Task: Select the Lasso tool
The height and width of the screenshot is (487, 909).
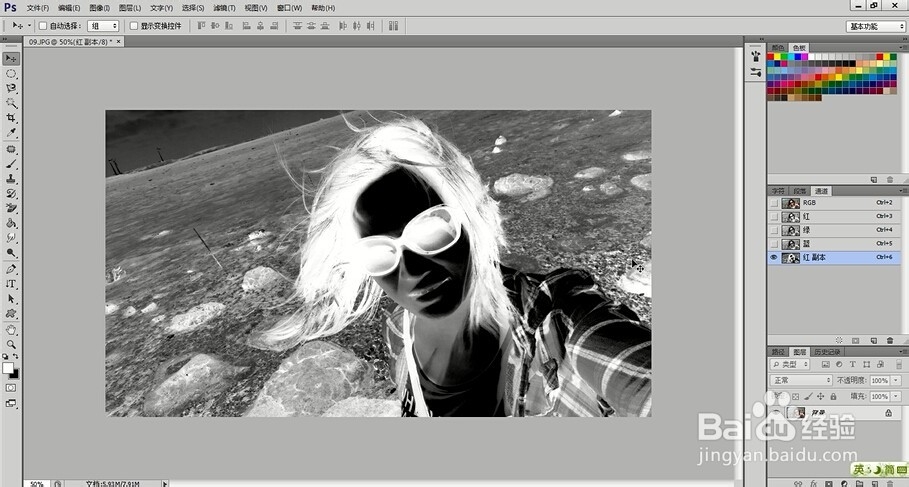Action: coord(11,88)
